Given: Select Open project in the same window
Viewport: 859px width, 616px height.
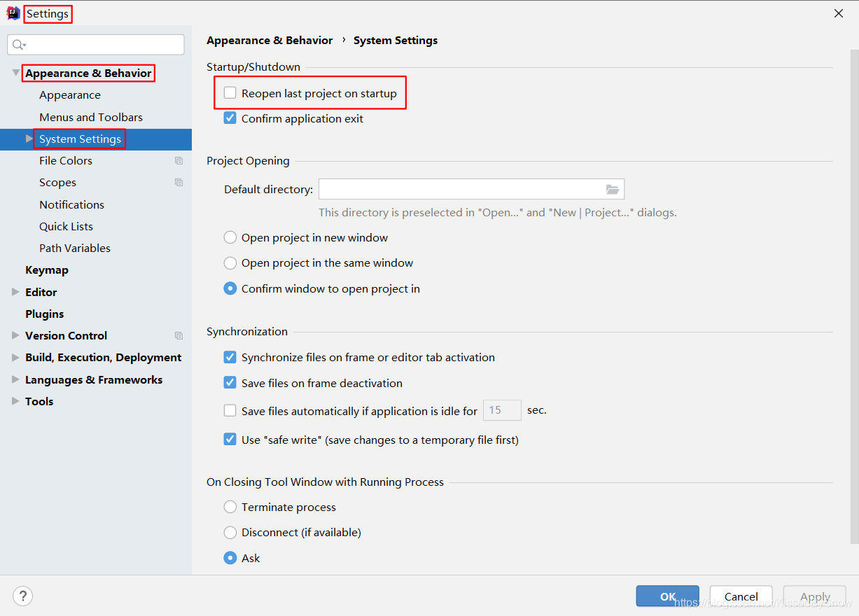Looking at the screenshot, I should [x=230, y=263].
